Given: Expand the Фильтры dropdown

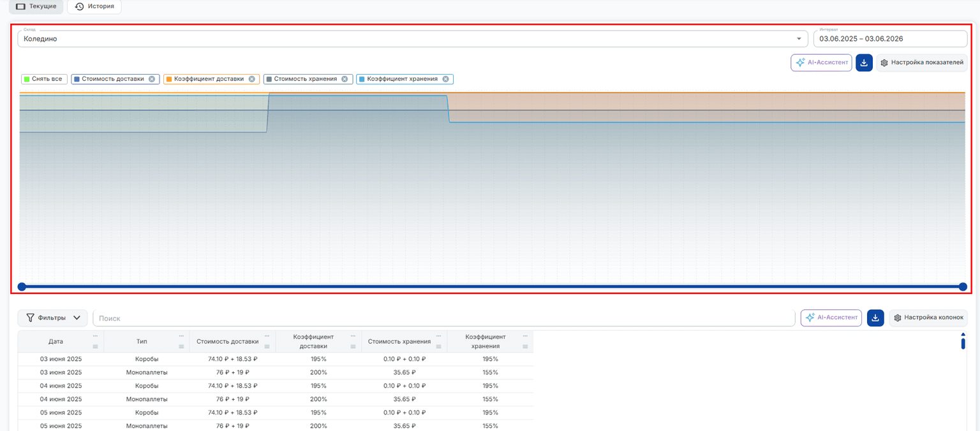Looking at the screenshot, I should (53, 318).
